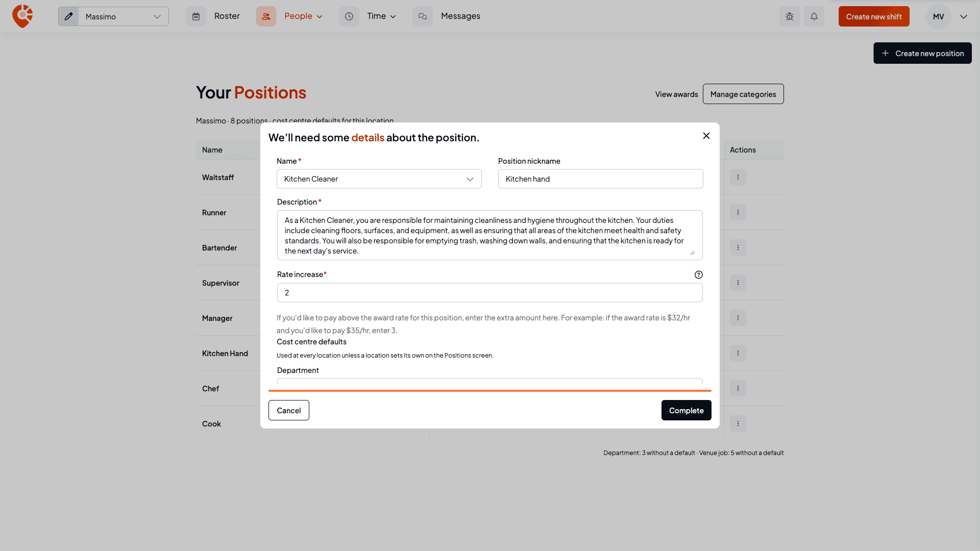Screen dimensions: 980x551
Task: Open the Messages chat icon
Action: (x=423, y=16)
